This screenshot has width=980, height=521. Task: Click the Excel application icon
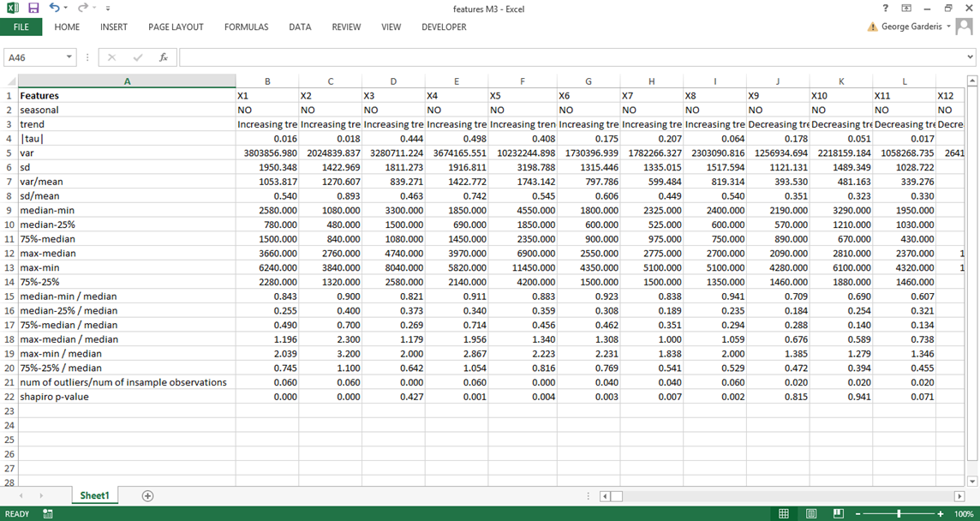click(13, 8)
